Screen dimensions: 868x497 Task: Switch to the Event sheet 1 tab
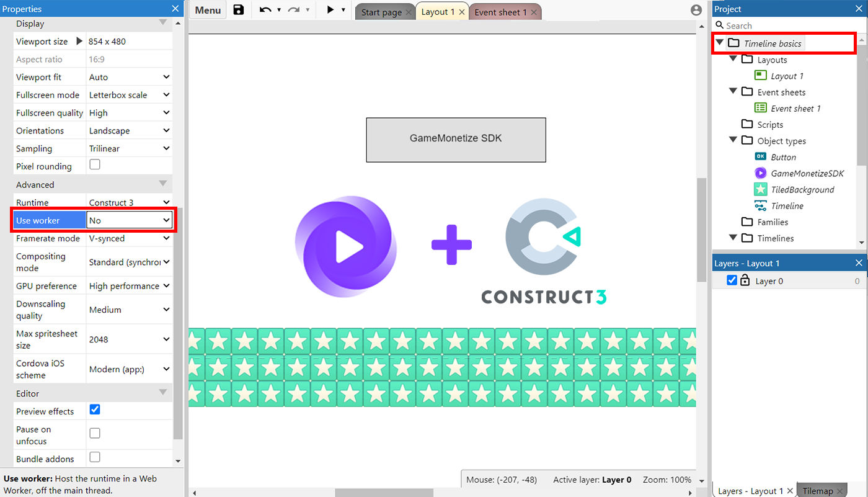point(501,11)
